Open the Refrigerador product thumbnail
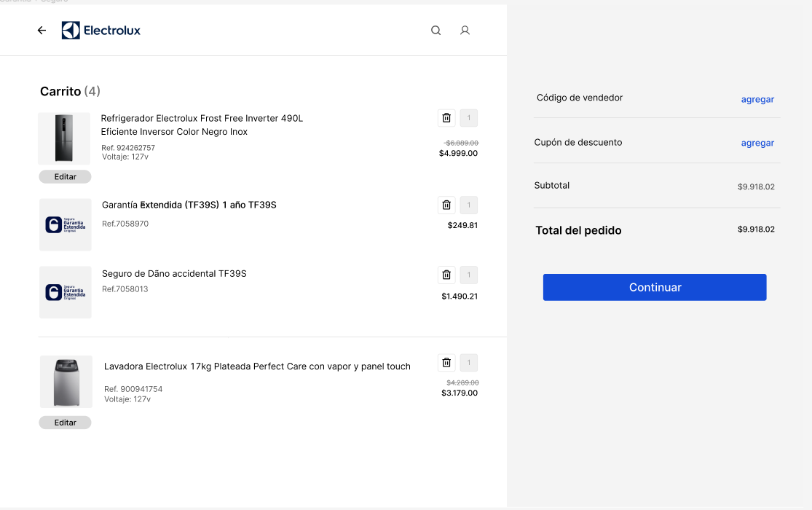 [x=64, y=138]
